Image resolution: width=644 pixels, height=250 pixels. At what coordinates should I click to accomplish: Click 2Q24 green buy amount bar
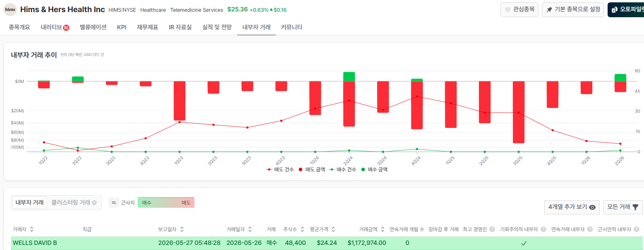pyautogui.click(x=349, y=77)
